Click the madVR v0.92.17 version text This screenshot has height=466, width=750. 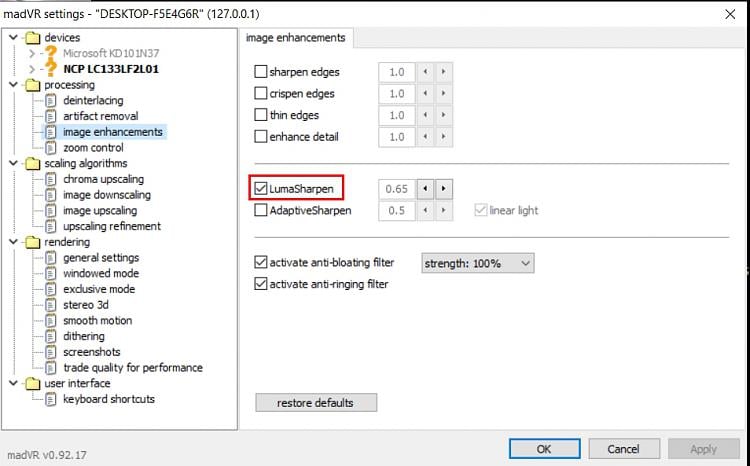coord(47,455)
